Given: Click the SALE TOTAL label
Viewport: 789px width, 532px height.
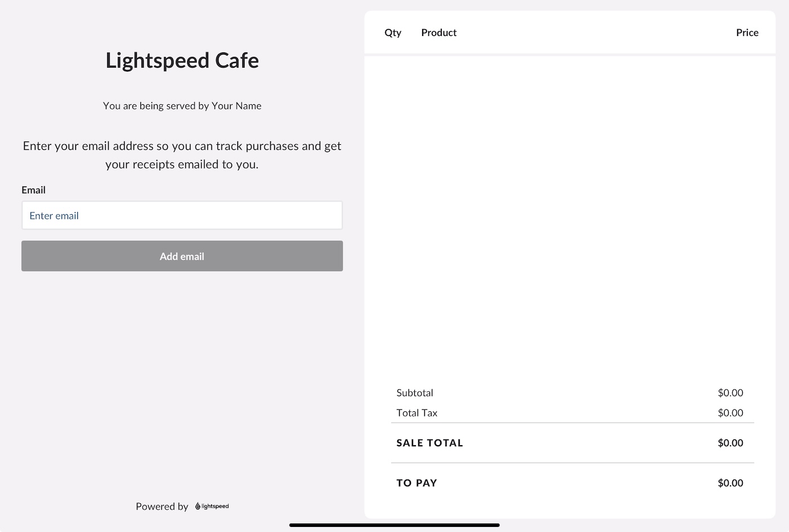Looking at the screenshot, I should click(x=429, y=443).
